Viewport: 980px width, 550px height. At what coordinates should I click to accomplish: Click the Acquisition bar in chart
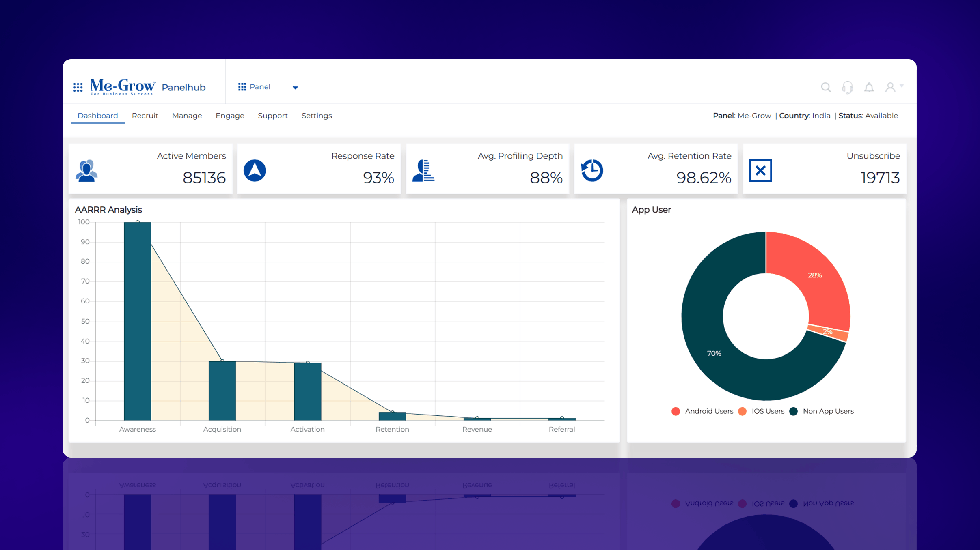pos(222,391)
